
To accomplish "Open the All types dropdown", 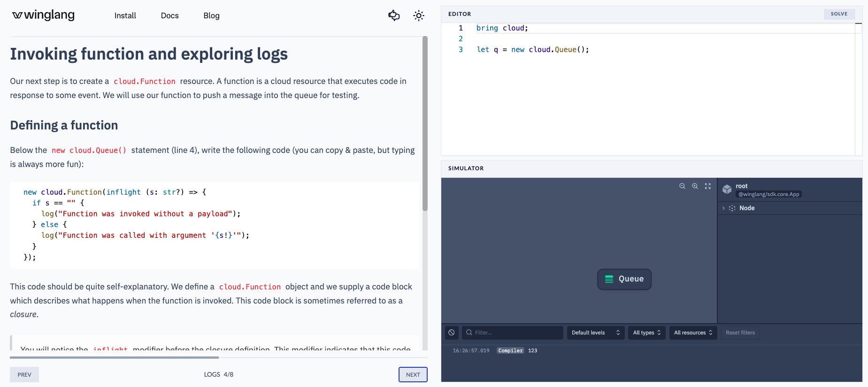I will [646, 333].
